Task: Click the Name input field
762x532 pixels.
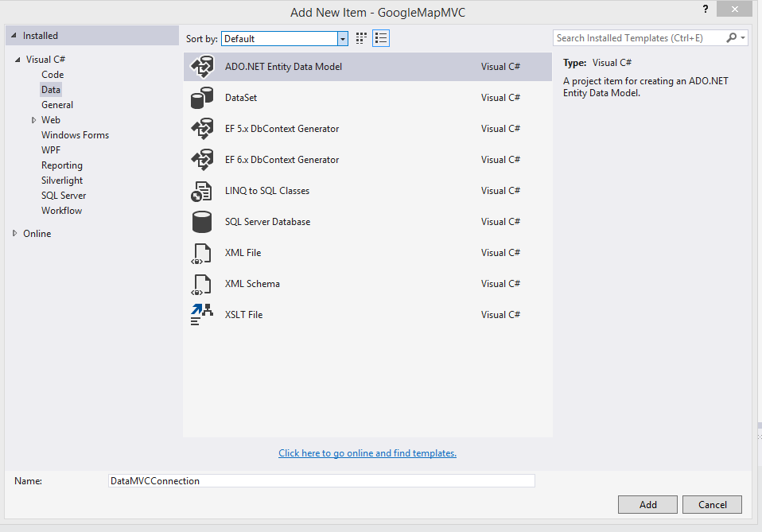Action: point(321,481)
